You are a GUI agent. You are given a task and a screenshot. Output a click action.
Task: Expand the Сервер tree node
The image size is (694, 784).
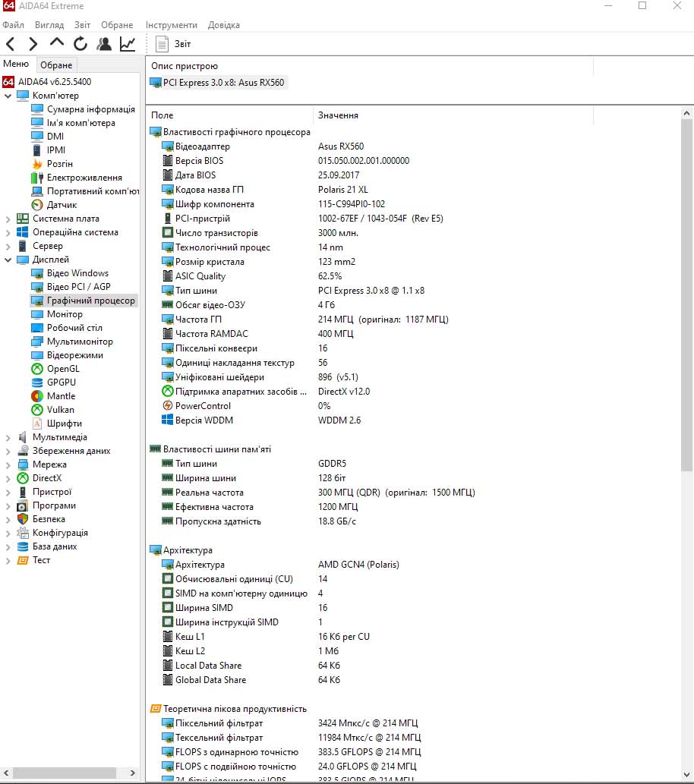(x=8, y=247)
